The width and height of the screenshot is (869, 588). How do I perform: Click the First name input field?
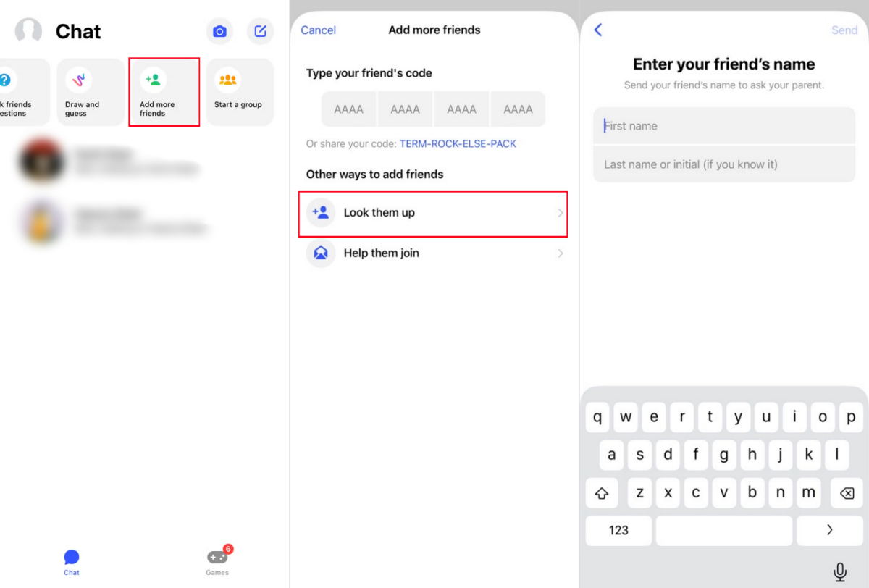coord(724,126)
